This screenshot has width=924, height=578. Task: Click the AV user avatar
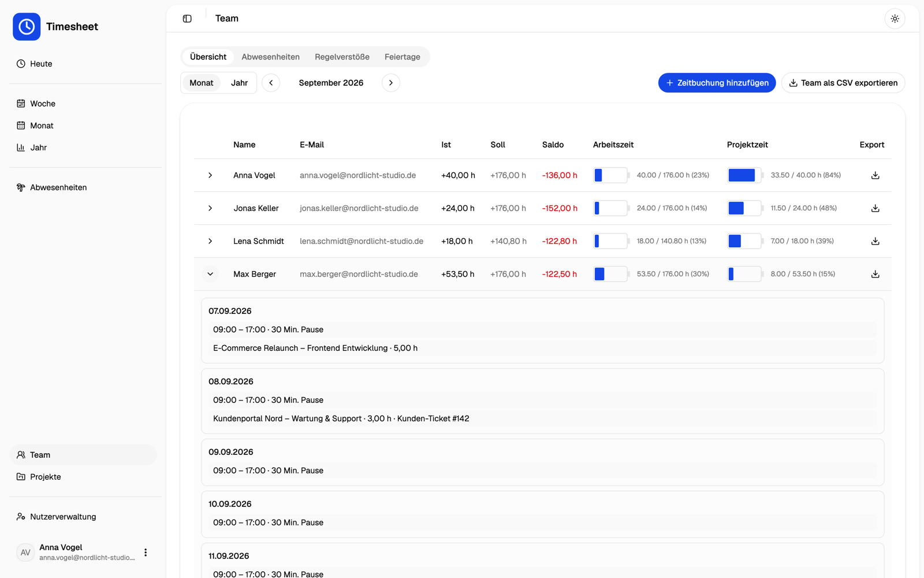[x=25, y=553]
